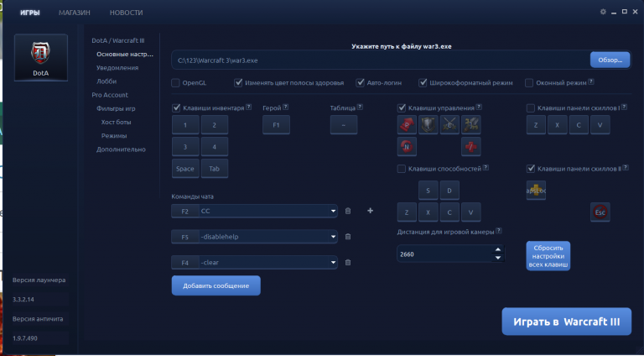The image size is (644, 356).
Task: Click the red circular arrow N key icon
Action: coord(407,146)
